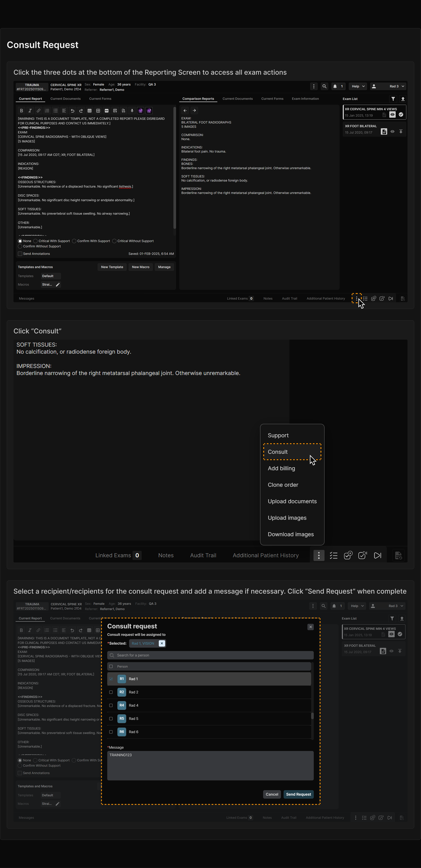Open the Help dropdown in the top reporting screen
421x868 pixels.
tap(358, 86)
